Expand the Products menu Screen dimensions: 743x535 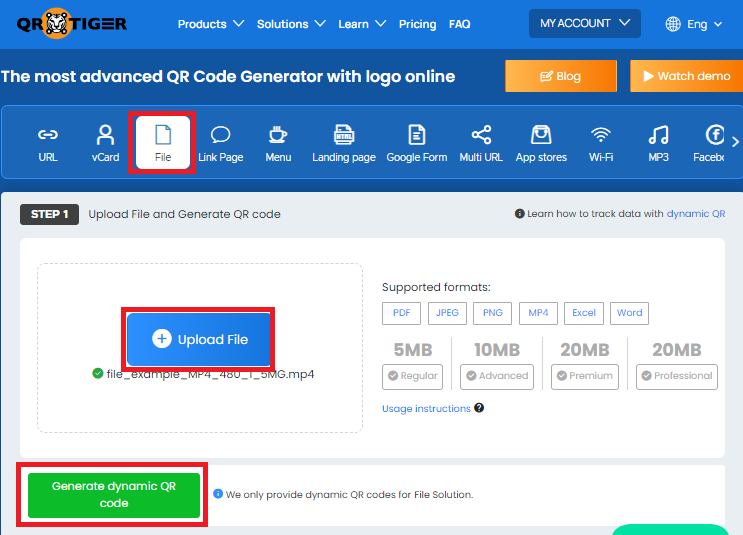(x=210, y=24)
